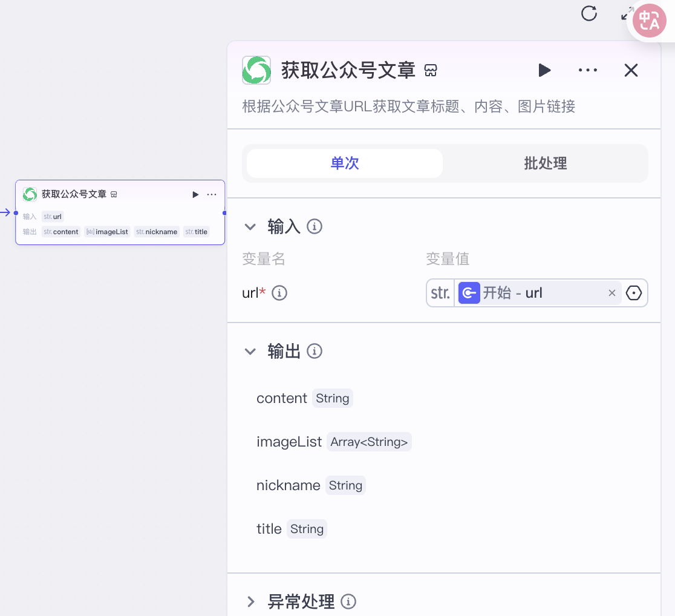Click the Array<String> type tag of imageList
Image resolution: width=675 pixels, height=616 pixels.
tap(369, 442)
